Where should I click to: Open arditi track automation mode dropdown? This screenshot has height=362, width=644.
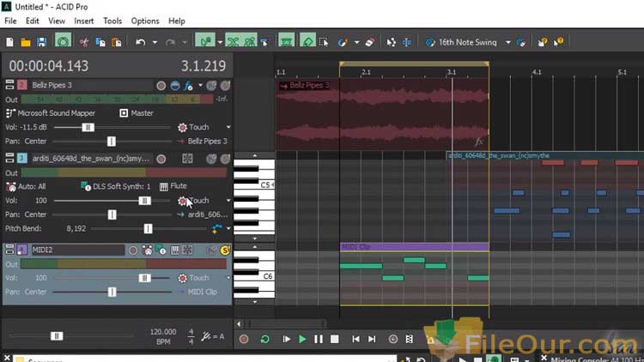[228, 200]
